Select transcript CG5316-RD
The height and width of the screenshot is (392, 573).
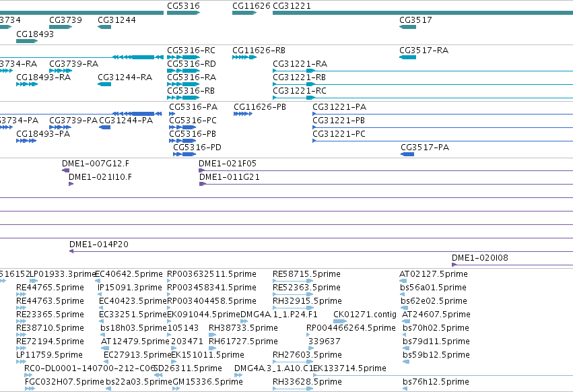191,63
